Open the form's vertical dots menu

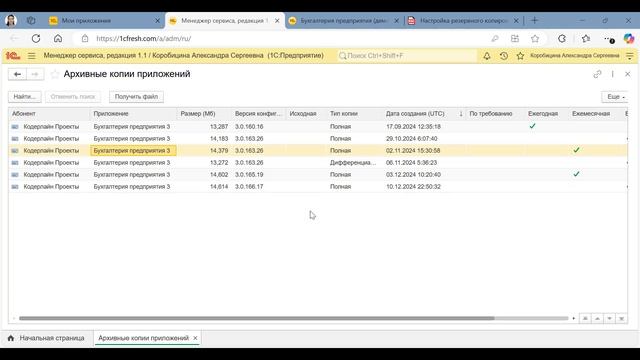(x=612, y=74)
